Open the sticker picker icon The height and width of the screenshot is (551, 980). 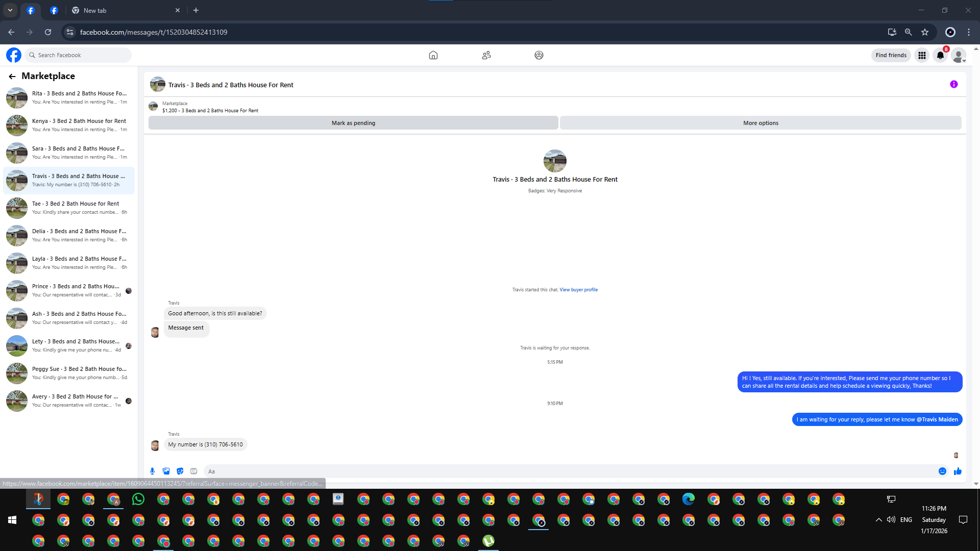click(x=180, y=471)
